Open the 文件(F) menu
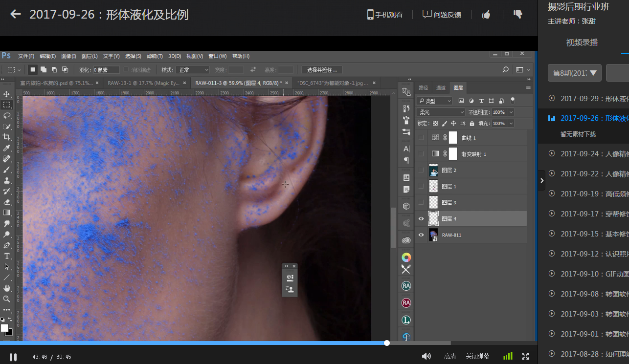Screen dimensions: 629x364 [x=26, y=56]
